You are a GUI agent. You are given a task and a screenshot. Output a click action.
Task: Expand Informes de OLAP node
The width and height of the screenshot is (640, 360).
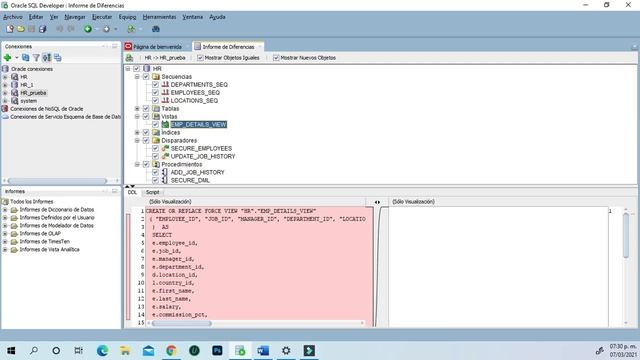[x=5, y=234]
